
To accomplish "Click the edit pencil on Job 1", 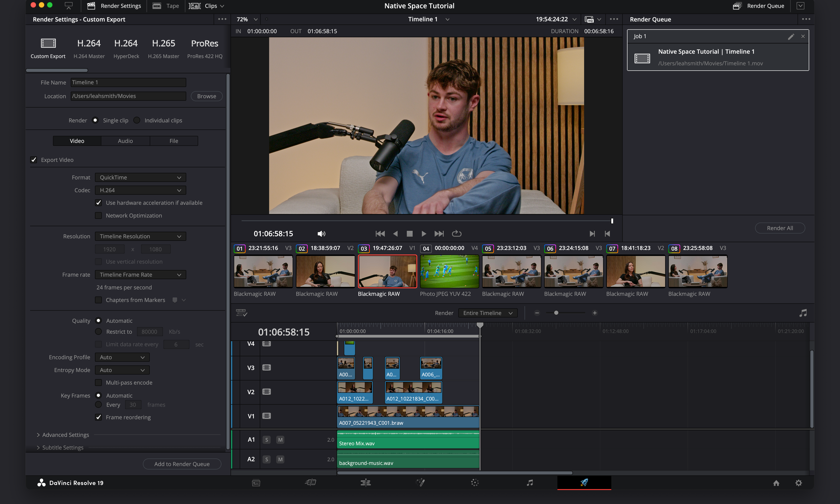I will [x=791, y=36].
